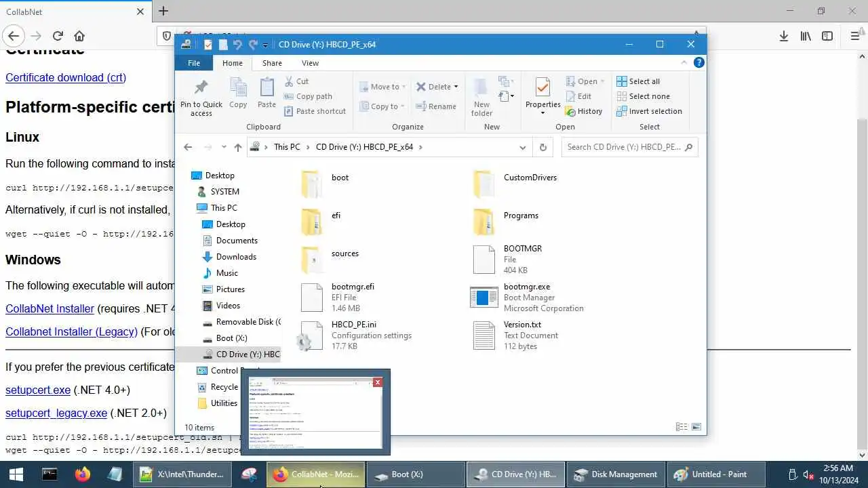Click the CollabNet window preview thumbnail
Image resolution: width=868 pixels, height=488 pixels.
[315, 413]
